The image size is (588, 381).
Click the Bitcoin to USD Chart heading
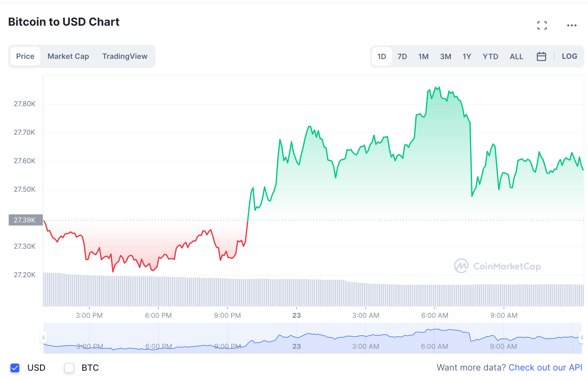point(64,22)
